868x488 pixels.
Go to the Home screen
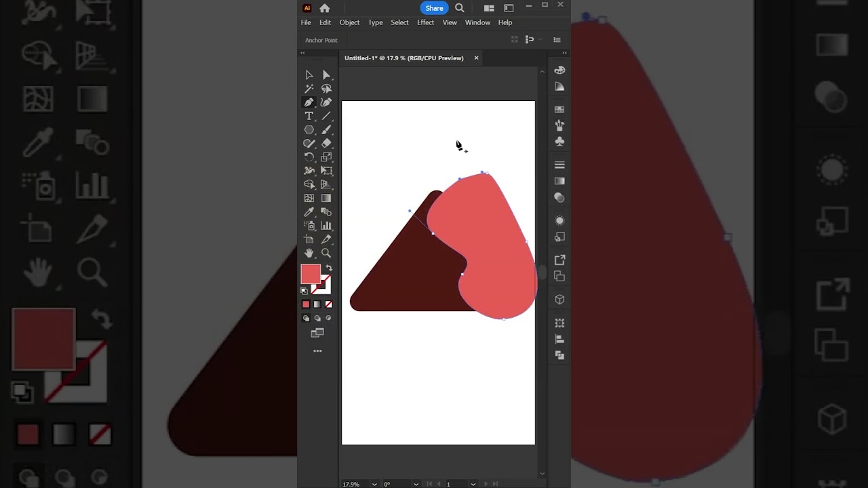click(325, 8)
